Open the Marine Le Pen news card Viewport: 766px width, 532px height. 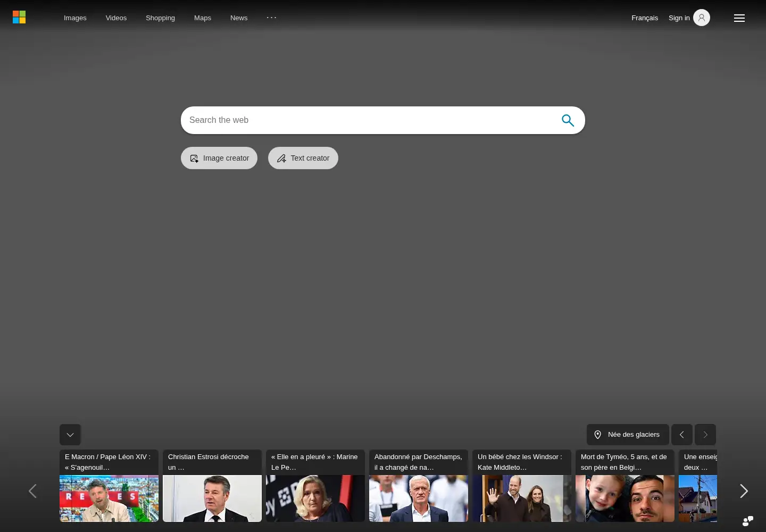click(x=315, y=486)
